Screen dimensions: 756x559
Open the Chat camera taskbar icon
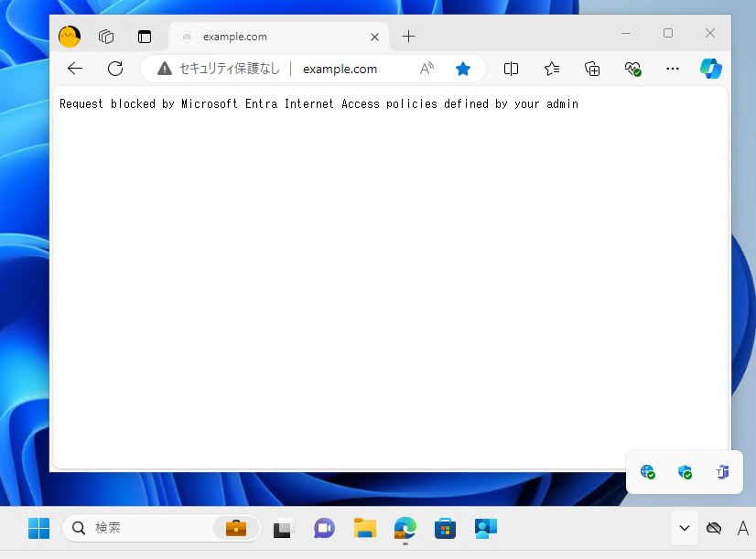pyautogui.click(x=324, y=528)
